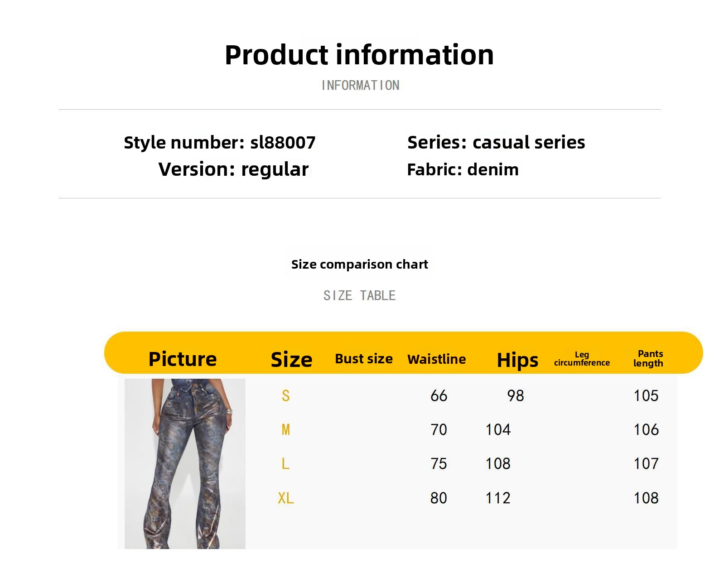
Task: Pick the XL size label
Action: [x=286, y=498]
